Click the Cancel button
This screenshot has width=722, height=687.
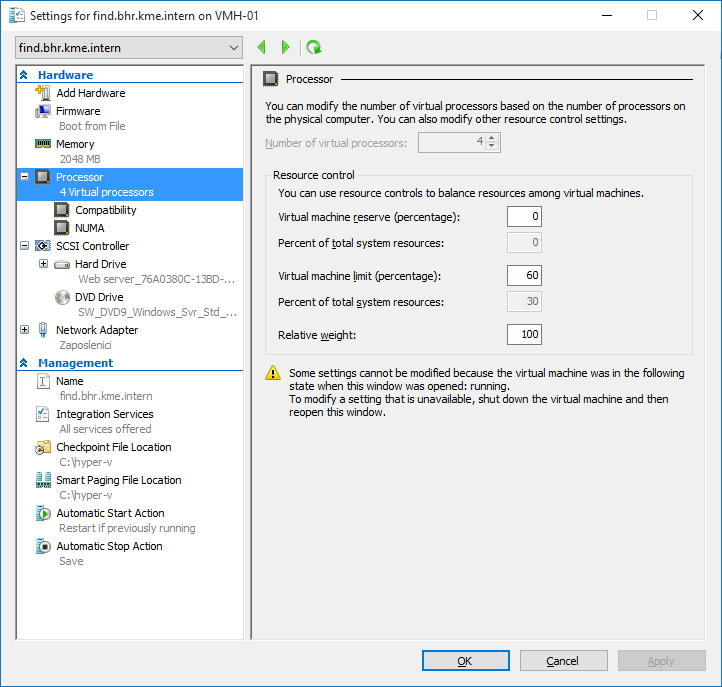(562, 661)
